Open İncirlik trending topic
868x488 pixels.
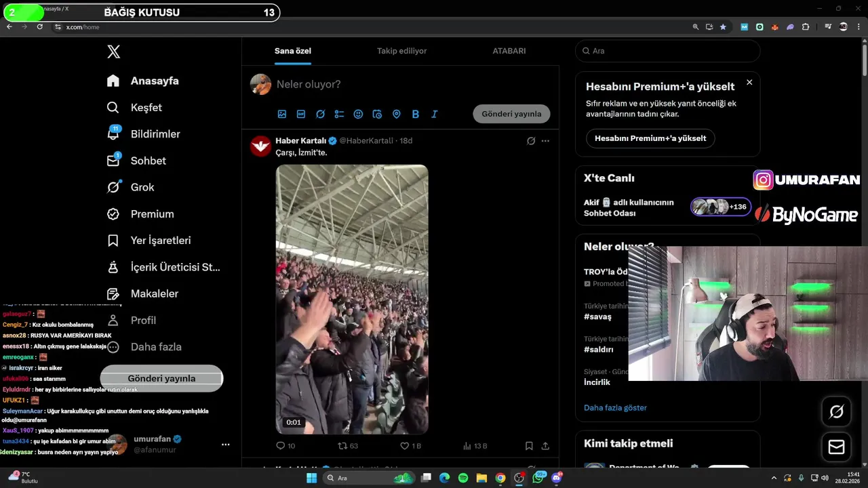coord(597,382)
